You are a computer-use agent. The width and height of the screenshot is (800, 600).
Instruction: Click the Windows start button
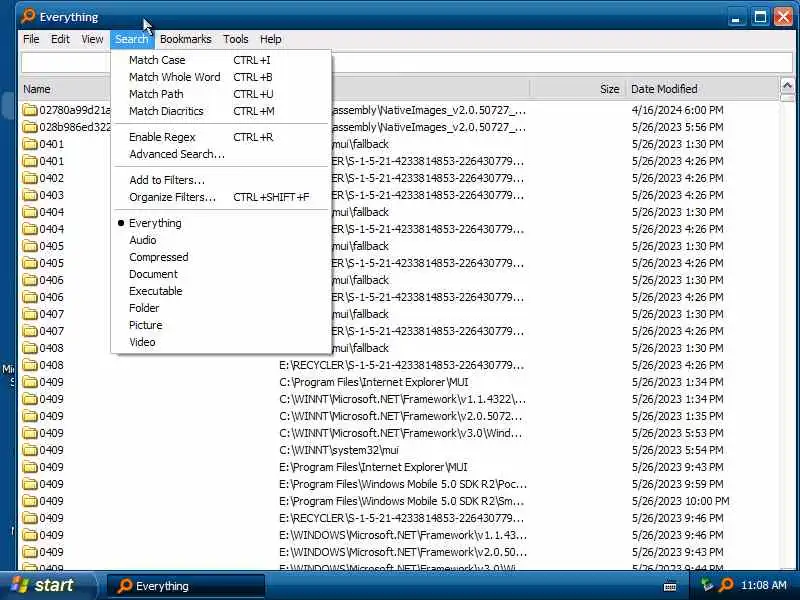[x=47, y=585]
